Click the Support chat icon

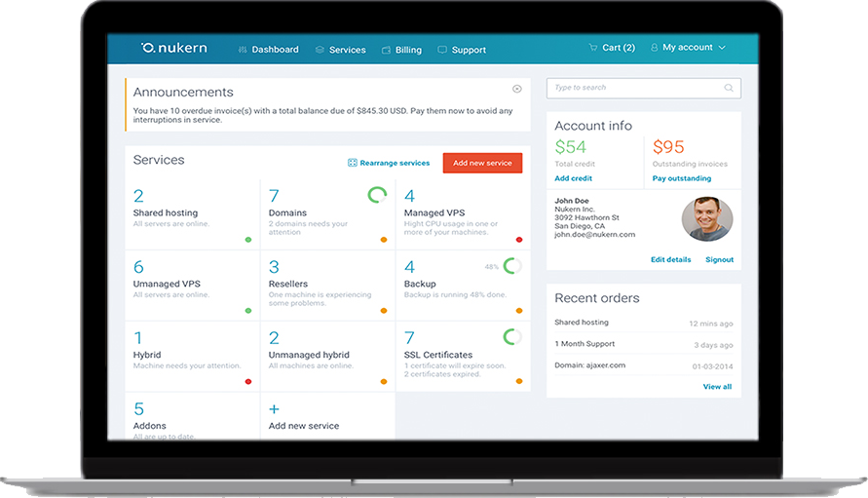[441, 50]
